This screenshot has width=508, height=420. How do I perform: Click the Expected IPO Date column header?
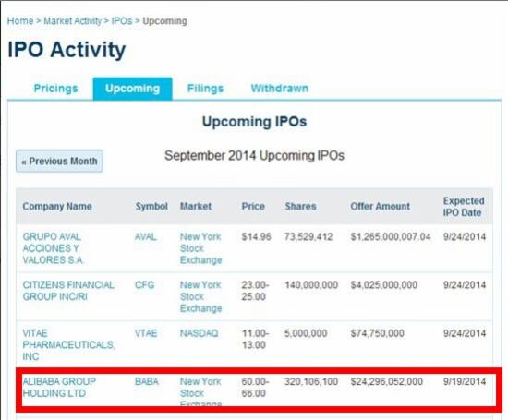(x=464, y=207)
